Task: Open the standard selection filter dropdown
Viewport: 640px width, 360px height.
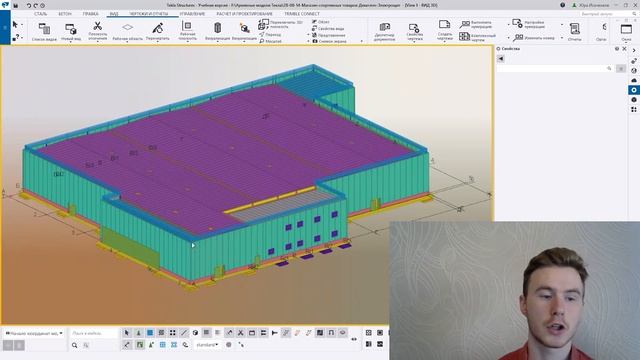Action: [x=207, y=345]
